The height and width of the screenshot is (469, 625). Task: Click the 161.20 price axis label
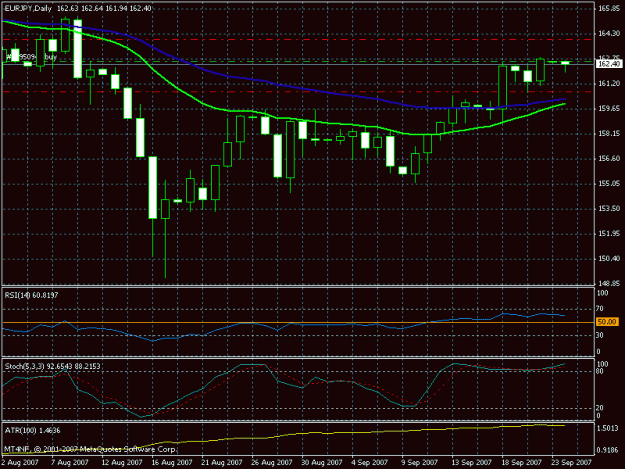tap(609, 83)
